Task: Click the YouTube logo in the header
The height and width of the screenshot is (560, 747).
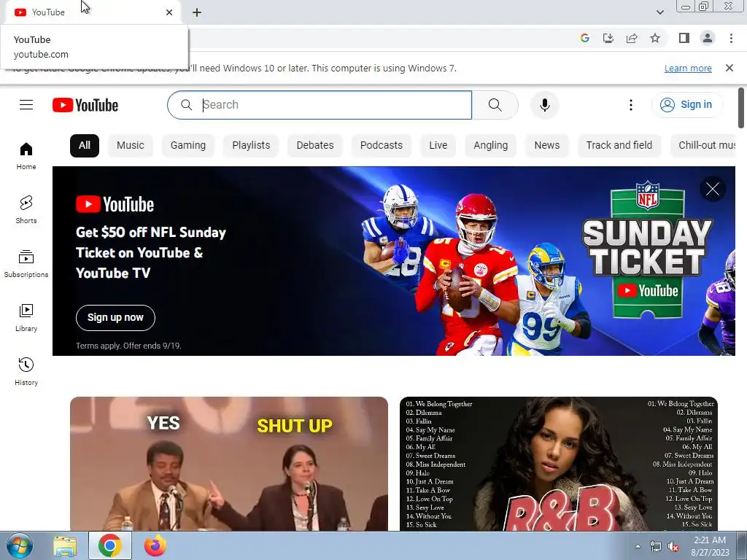Action: click(x=85, y=105)
